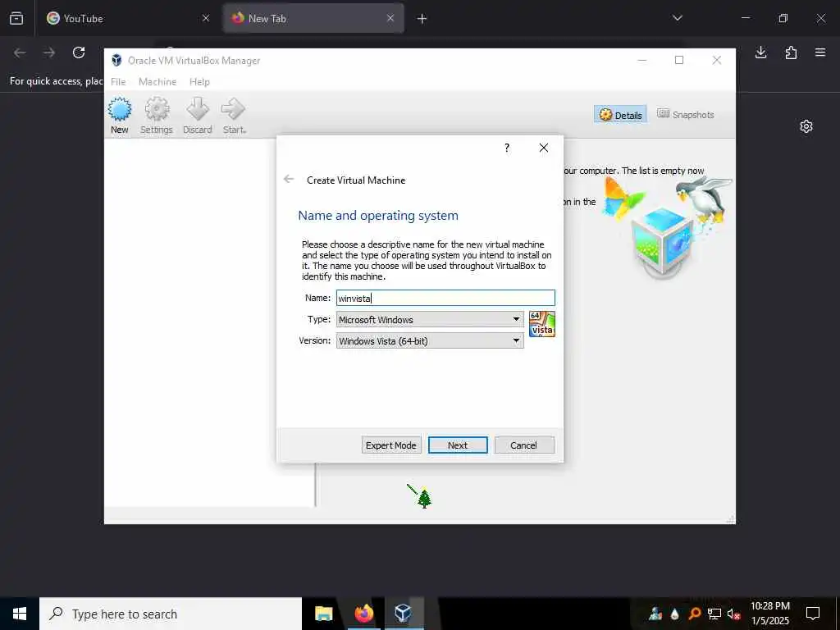This screenshot has width=840, height=630.
Task: Open a new browser tab with plus
Action: pos(422,19)
